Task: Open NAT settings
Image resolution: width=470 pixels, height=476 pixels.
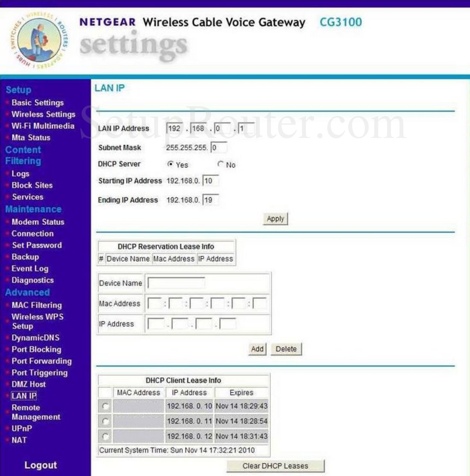Action: click(x=19, y=440)
